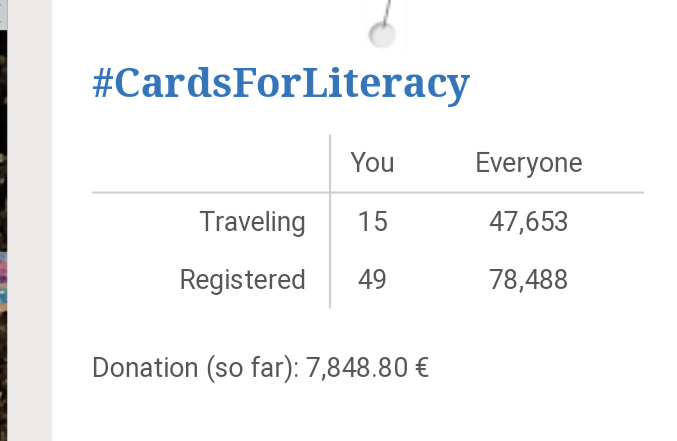Click the You column header
677x441 pixels.
372,163
